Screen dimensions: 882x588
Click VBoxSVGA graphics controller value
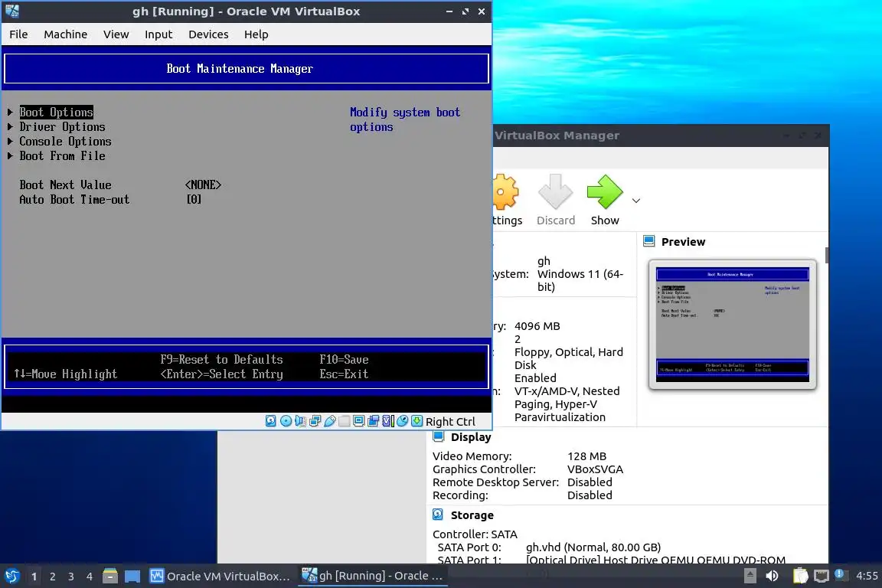coord(595,469)
